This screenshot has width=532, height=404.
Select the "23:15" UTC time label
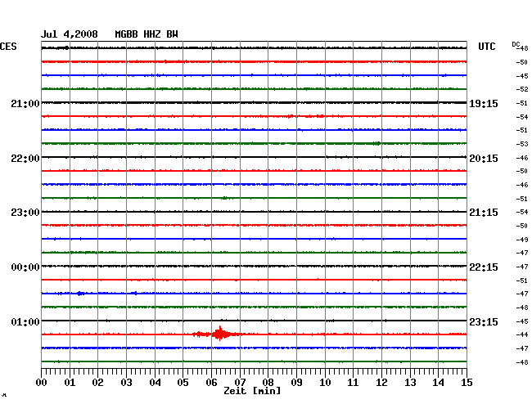[484, 321]
